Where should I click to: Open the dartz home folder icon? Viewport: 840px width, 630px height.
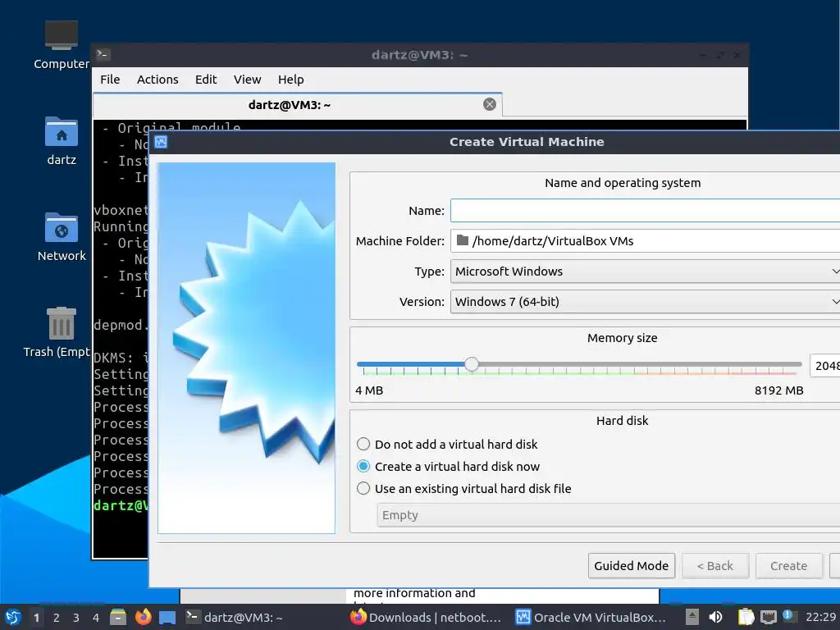pyautogui.click(x=61, y=141)
